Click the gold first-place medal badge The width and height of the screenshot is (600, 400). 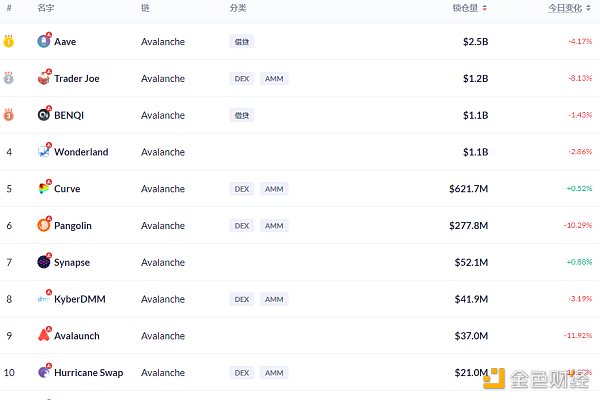click(x=9, y=41)
